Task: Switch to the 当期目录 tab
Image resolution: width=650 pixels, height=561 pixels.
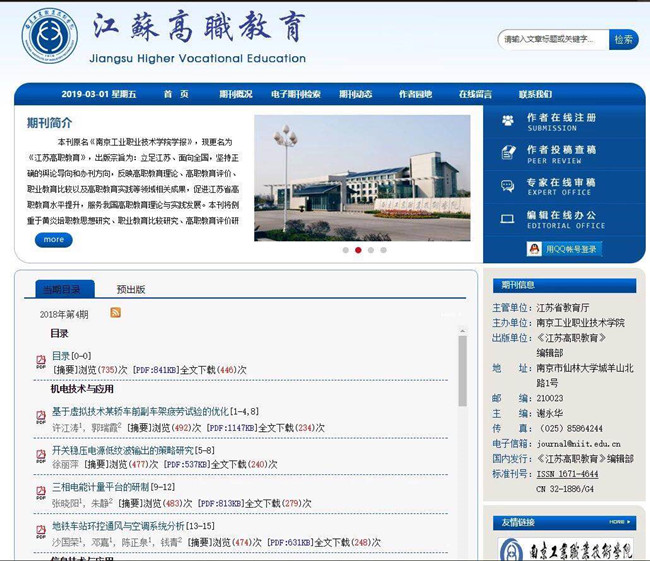Action: pyautogui.click(x=65, y=289)
